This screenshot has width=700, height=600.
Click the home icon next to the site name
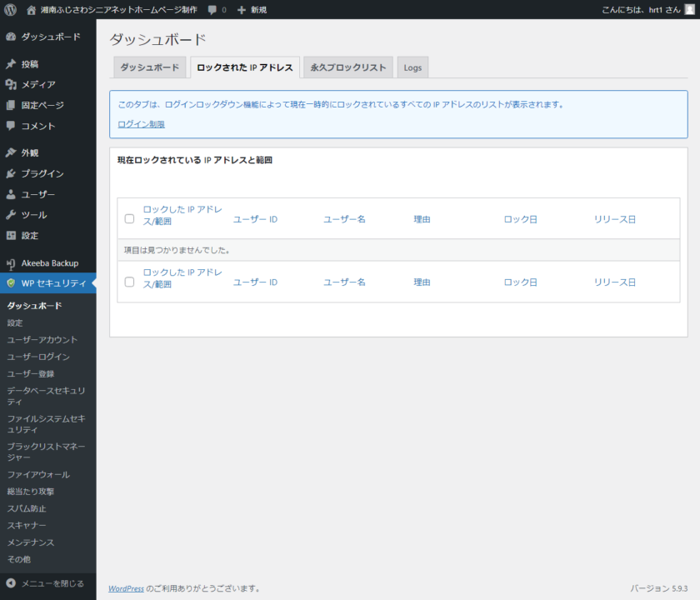(x=31, y=10)
